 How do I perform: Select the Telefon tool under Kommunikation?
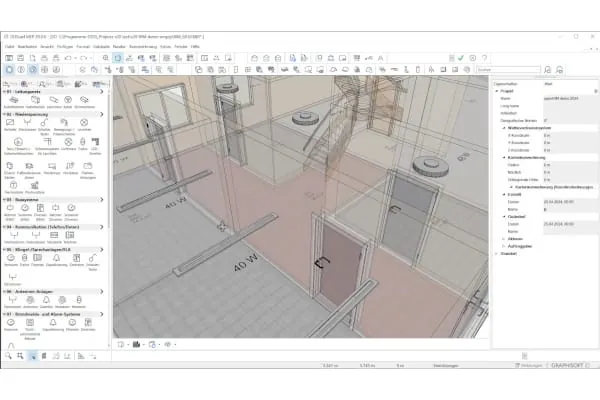(x=70, y=235)
